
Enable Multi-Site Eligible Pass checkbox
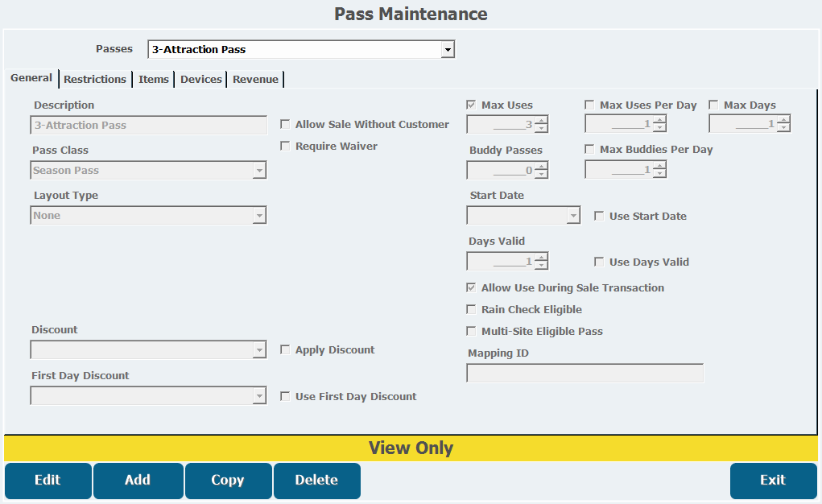point(471,332)
